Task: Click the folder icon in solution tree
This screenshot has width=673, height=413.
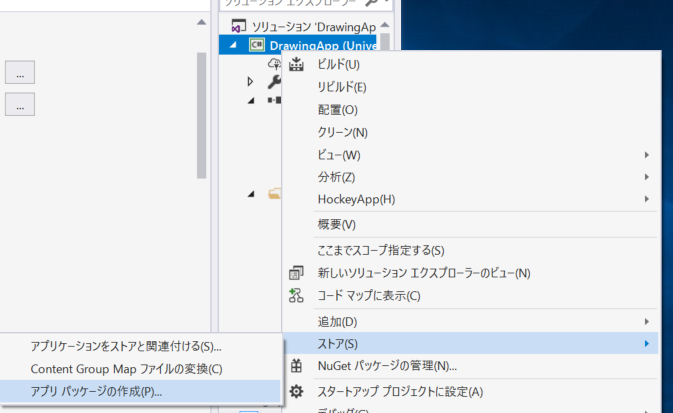Action: pyautogui.click(x=275, y=194)
